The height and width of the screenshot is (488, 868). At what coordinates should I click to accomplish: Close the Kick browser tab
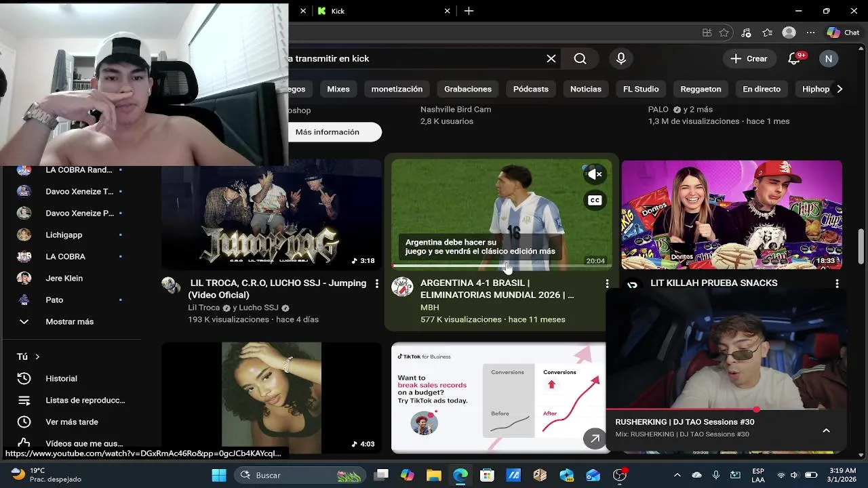448,11
